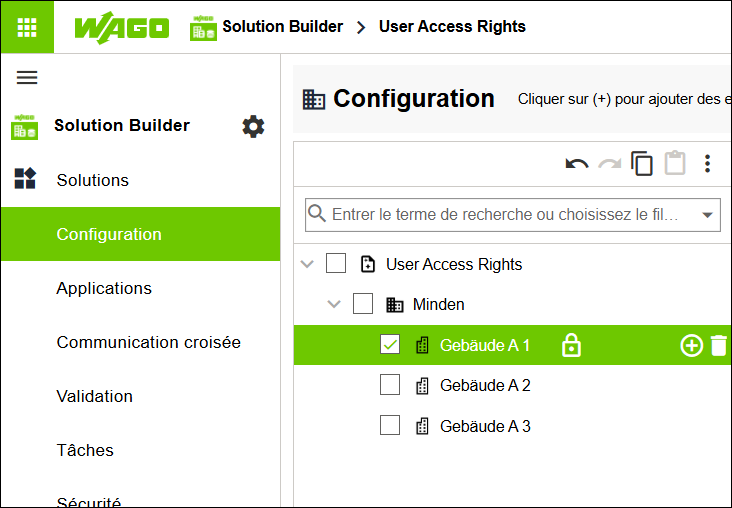This screenshot has height=508, width=732.
Task: Click the undo arrow icon
Action: [577, 164]
